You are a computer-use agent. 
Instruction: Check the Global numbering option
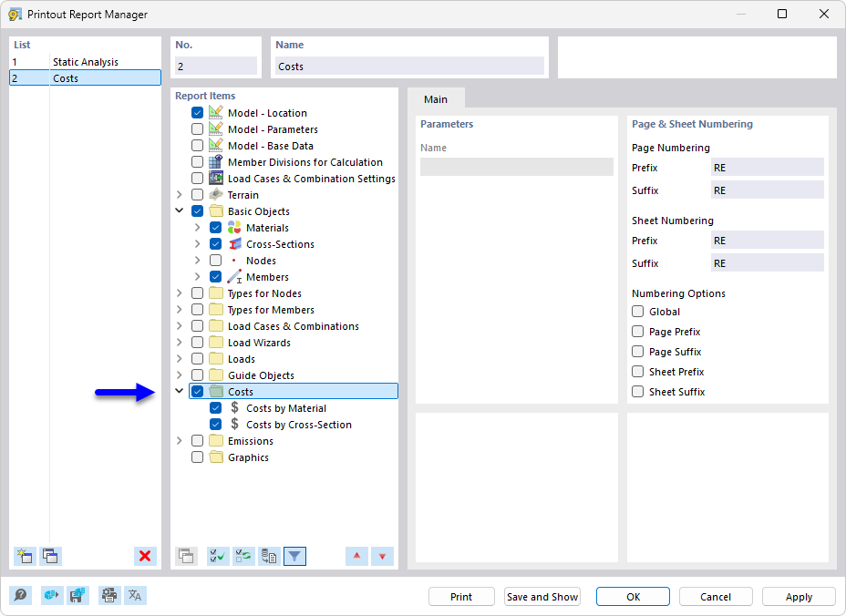click(638, 312)
